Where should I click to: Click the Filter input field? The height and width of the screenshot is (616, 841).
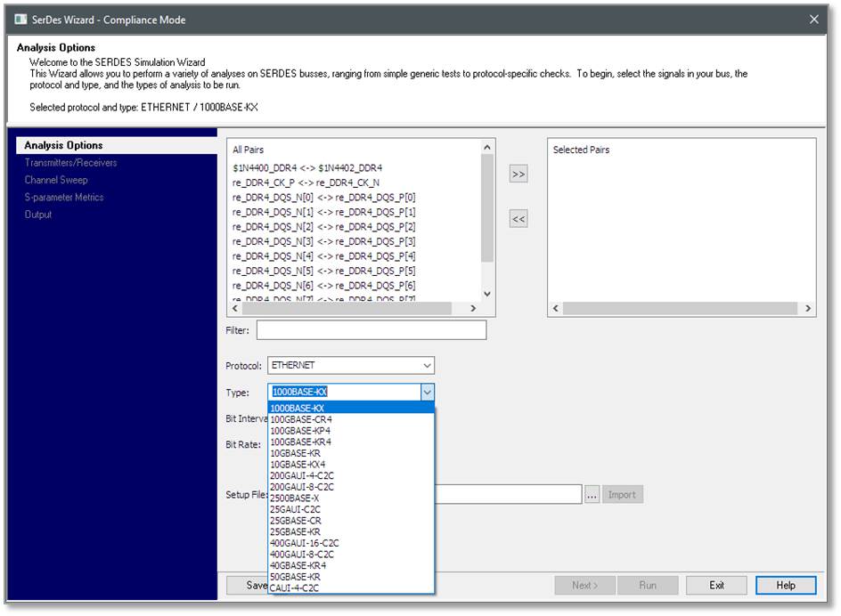(372, 329)
